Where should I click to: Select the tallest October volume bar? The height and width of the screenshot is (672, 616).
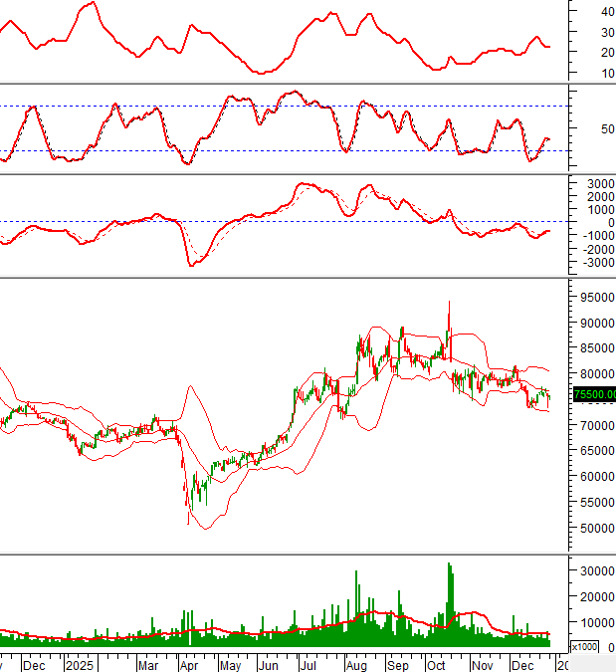pos(449,597)
